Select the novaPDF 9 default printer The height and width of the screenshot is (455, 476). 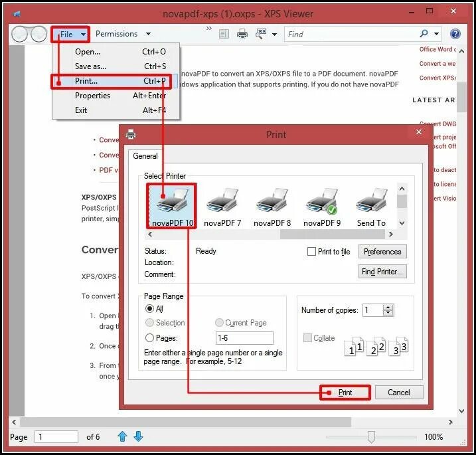322,207
